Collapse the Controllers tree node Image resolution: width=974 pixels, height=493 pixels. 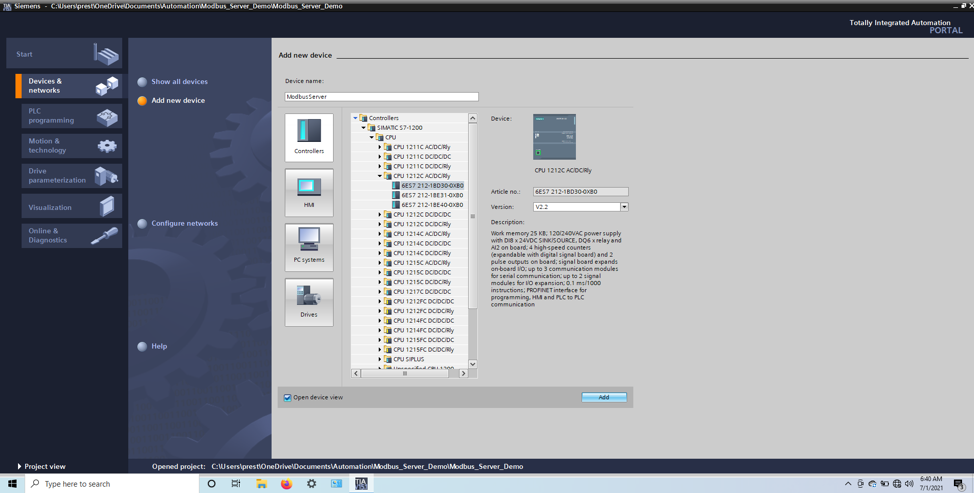355,118
